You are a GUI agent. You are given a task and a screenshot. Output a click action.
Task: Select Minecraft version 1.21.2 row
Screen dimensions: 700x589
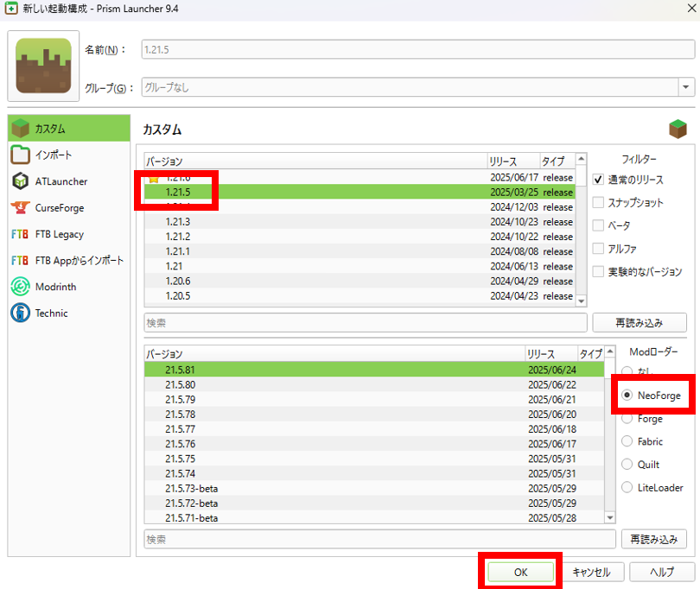(360, 237)
